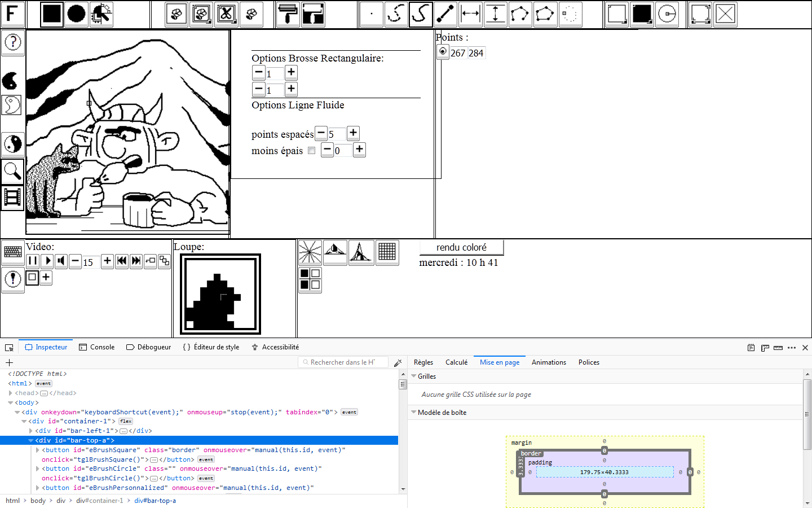The image size is (812, 508).
Task: Select the circle brush tool
Action: [76, 14]
